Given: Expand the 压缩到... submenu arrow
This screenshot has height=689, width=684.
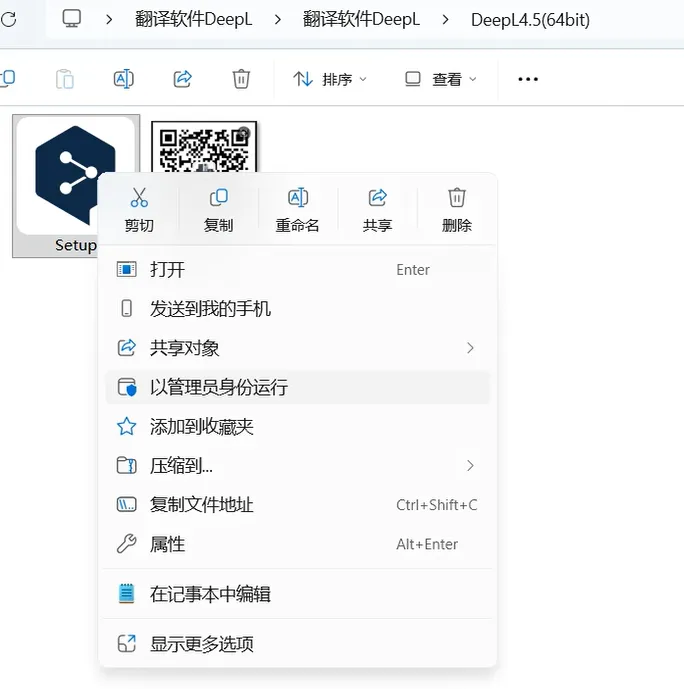Looking at the screenshot, I should point(470,466).
